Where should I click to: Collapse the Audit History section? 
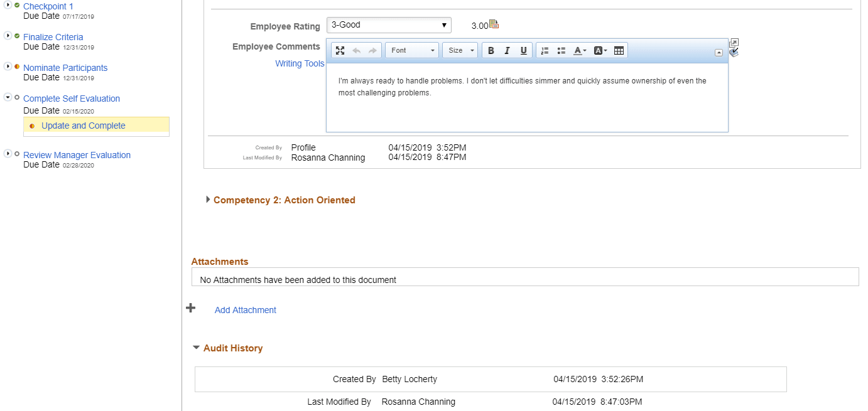pos(196,348)
